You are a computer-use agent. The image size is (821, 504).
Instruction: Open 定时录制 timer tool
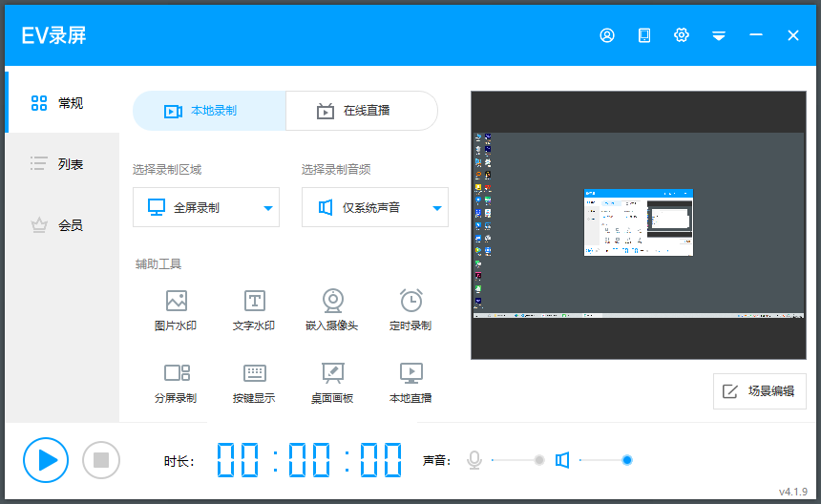tap(410, 310)
